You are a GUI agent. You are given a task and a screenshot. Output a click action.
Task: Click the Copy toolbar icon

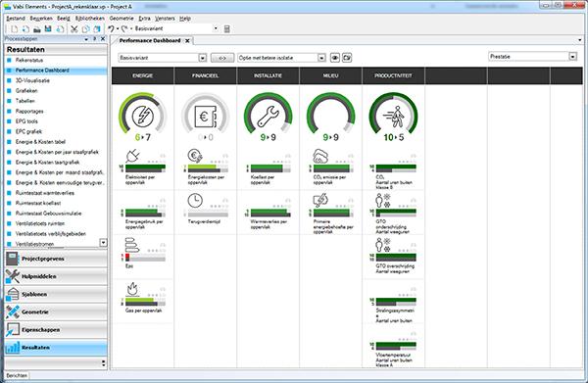pyautogui.click(x=86, y=28)
